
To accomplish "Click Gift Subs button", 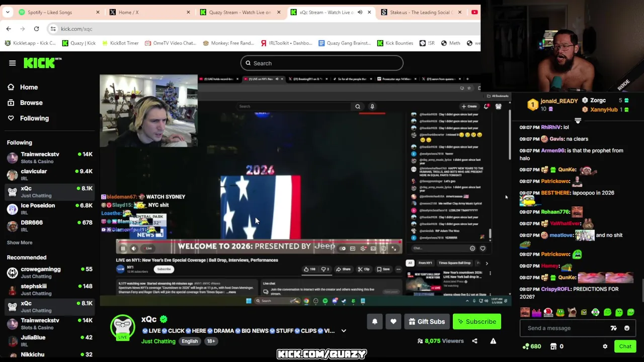I will 427,322.
